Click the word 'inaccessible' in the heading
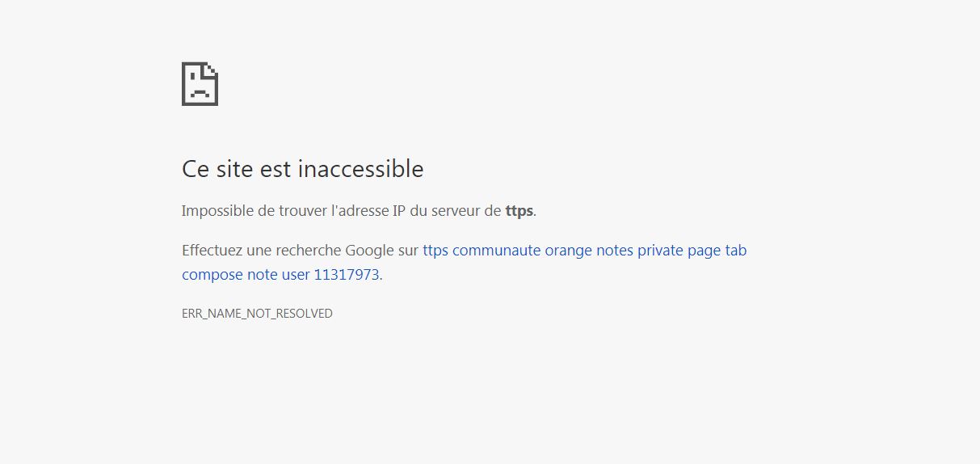Viewport: 980px width, 464px height. (360, 169)
